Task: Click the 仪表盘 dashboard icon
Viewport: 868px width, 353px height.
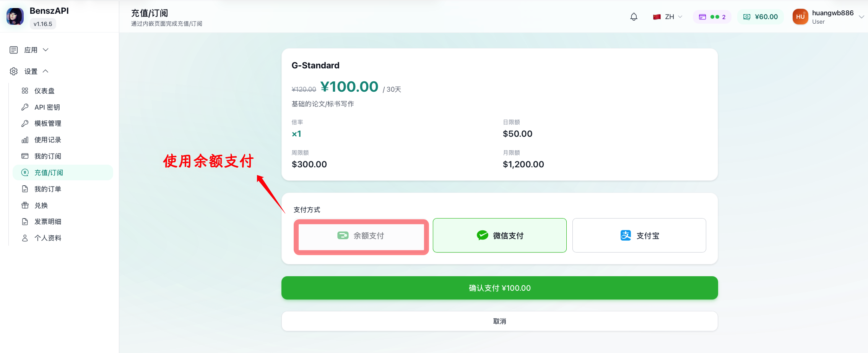Action: click(x=25, y=91)
